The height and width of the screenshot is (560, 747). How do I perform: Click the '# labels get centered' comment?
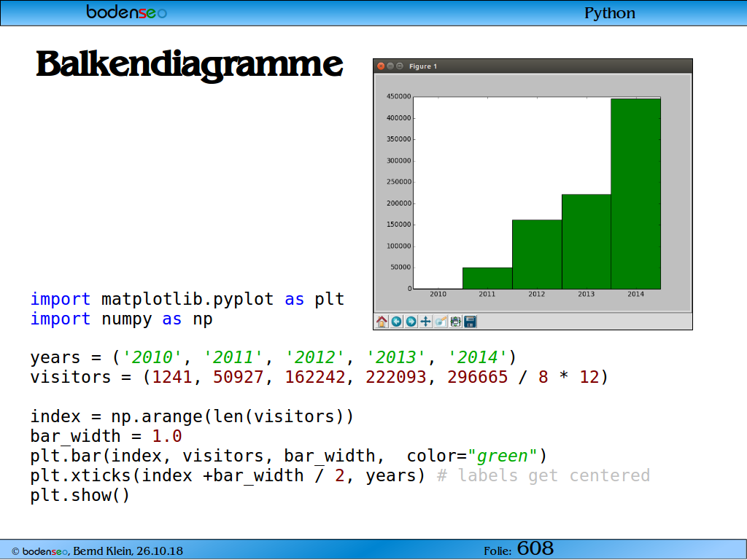(543, 475)
